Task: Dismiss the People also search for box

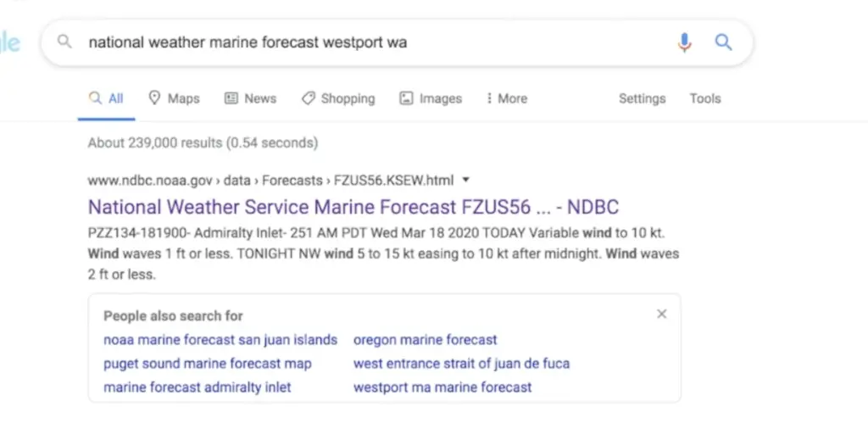Action: (661, 314)
